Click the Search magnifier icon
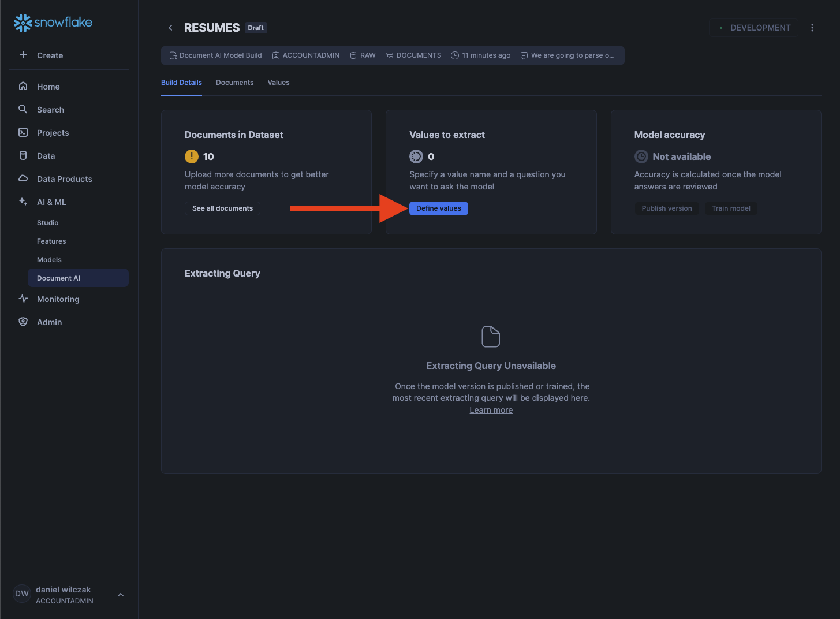This screenshot has height=619, width=840. 23,109
